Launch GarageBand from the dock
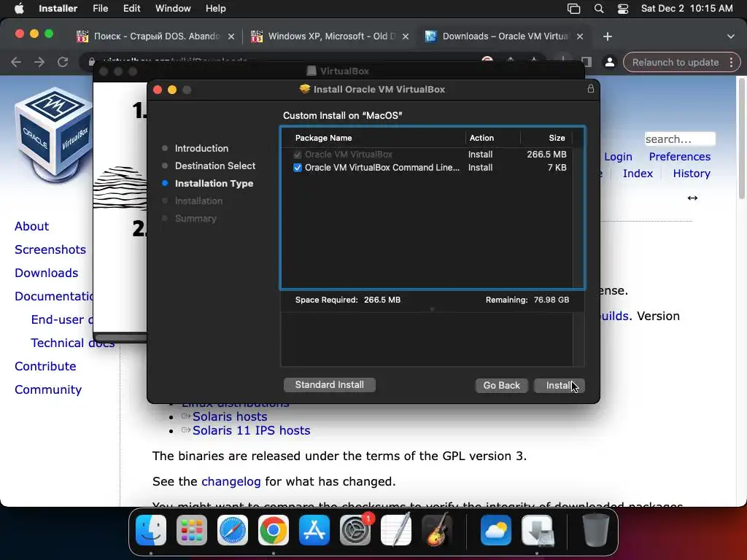Image resolution: width=747 pixels, height=560 pixels. [437, 530]
